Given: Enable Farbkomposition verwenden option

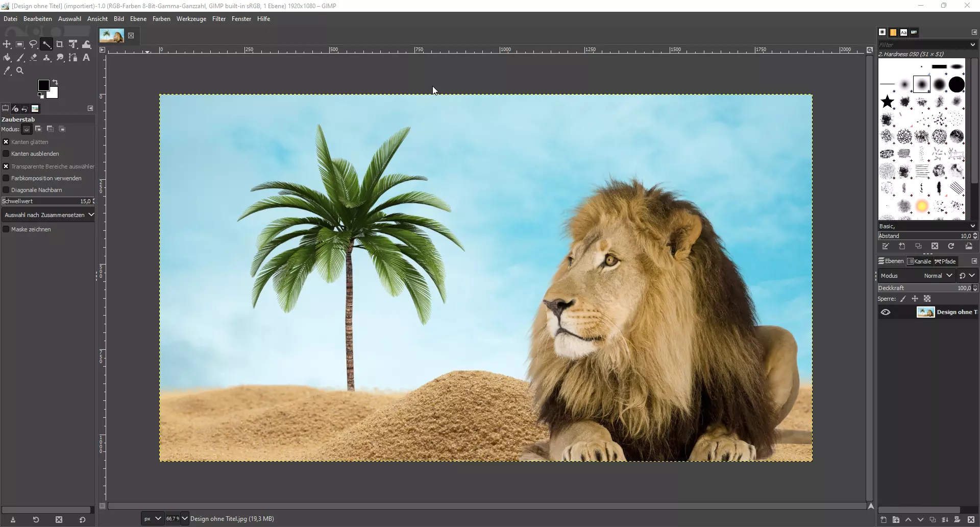Looking at the screenshot, I should coord(6,178).
